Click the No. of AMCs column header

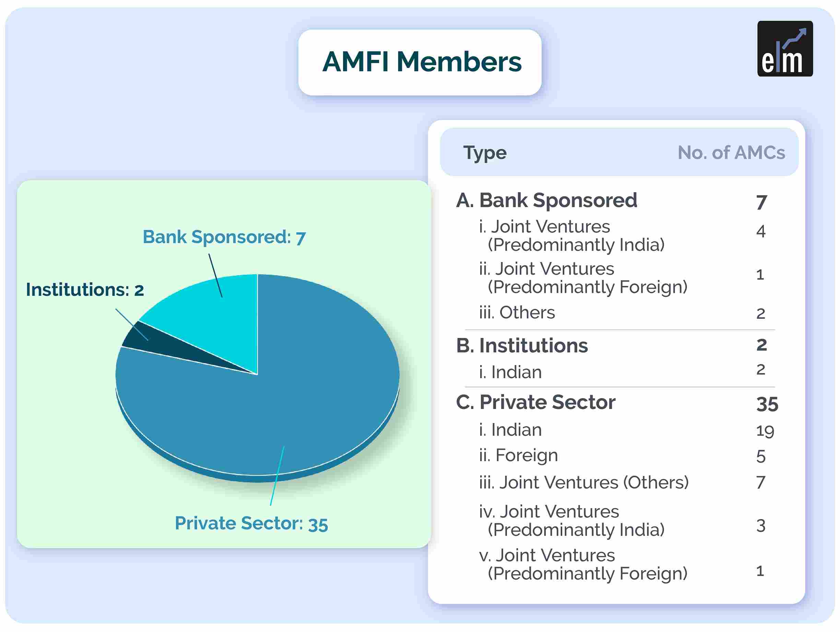coord(731,153)
